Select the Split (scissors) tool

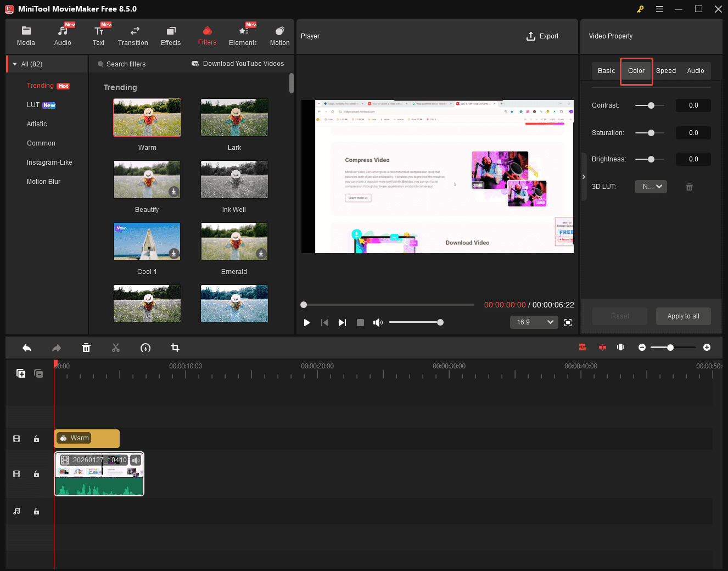click(x=116, y=348)
